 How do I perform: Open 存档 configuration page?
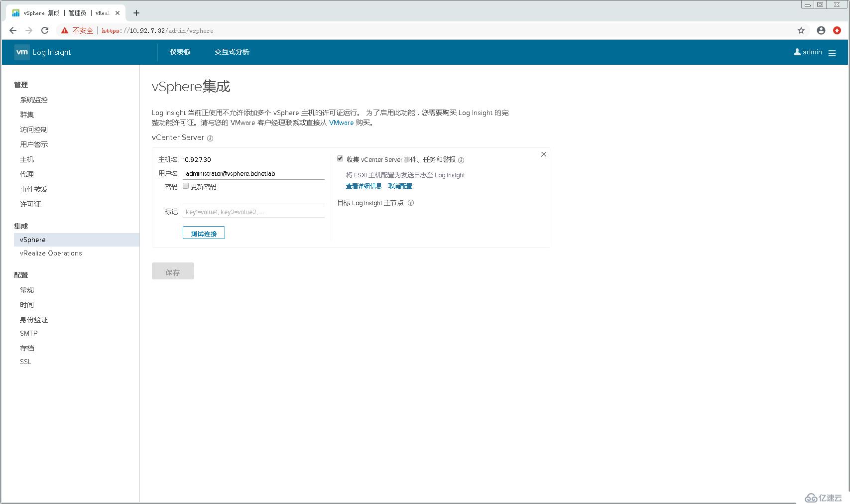(x=27, y=348)
